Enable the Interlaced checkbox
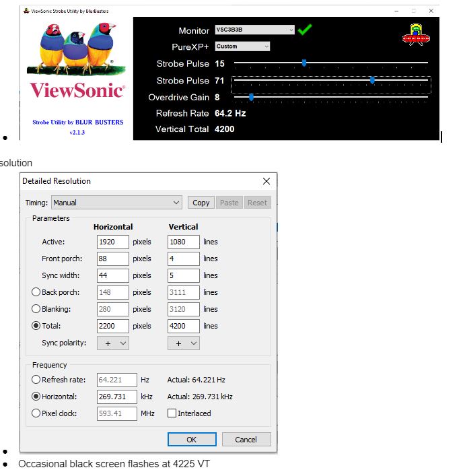The height and width of the screenshot is (476, 463). pyautogui.click(x=172, y=413)
